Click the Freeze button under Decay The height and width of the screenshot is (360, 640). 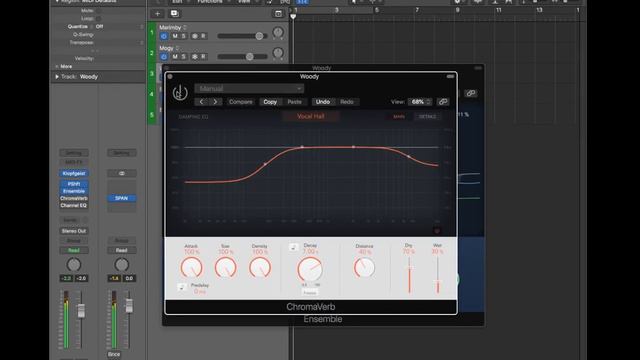pyautogui.click(x=309, y=293)
